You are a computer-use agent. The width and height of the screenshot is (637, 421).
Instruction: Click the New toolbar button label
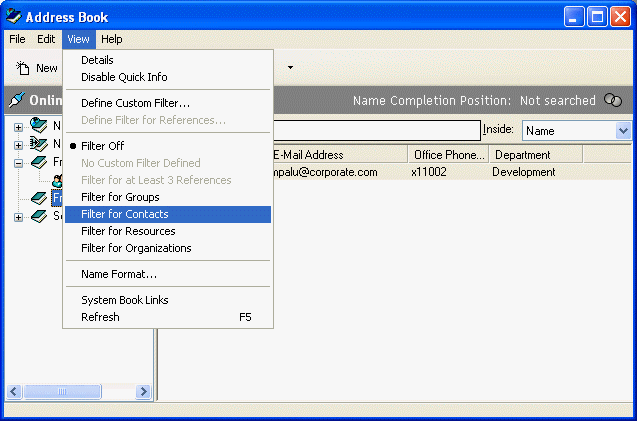pyautogui.click(x=47, y=68)
